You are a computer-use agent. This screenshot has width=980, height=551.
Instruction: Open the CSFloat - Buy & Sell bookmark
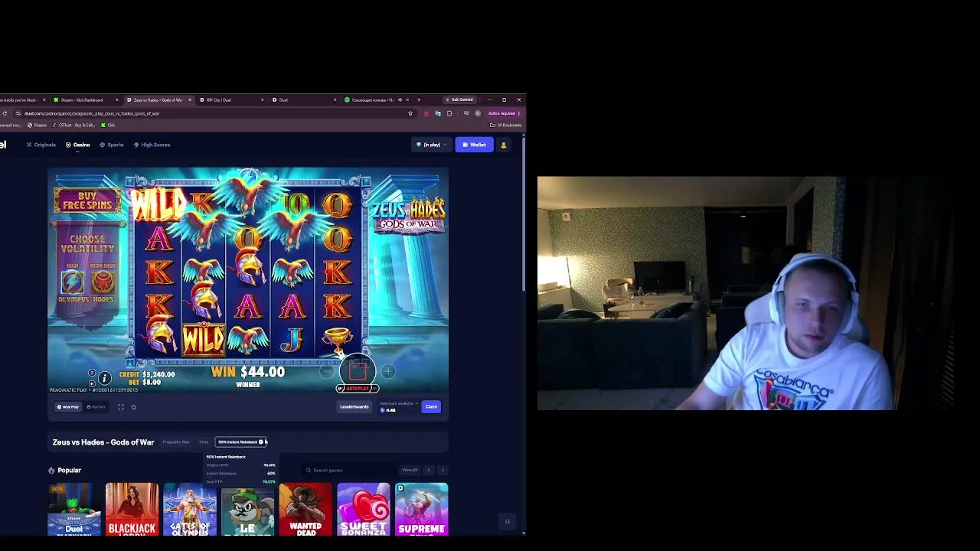[x=73, y=125]
